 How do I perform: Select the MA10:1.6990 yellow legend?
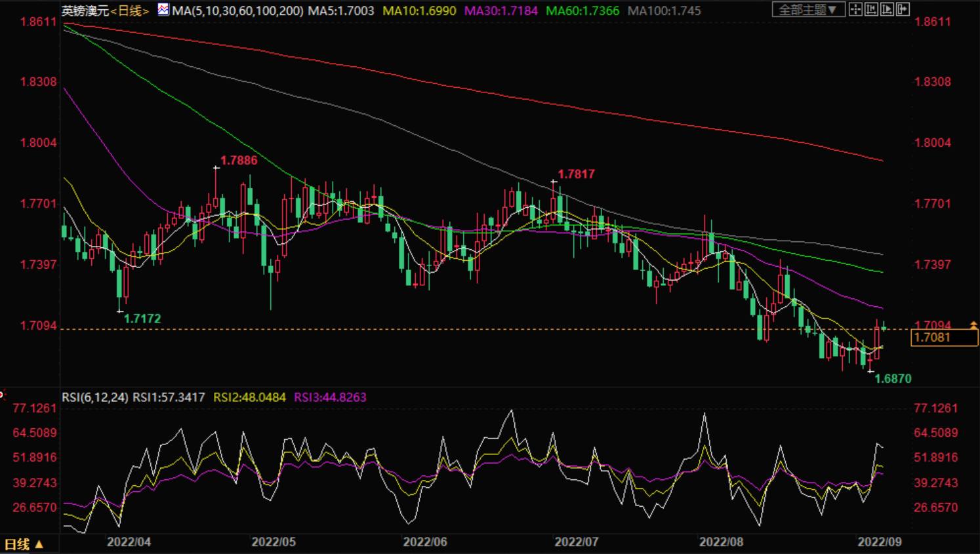click(x=419, y=10)
